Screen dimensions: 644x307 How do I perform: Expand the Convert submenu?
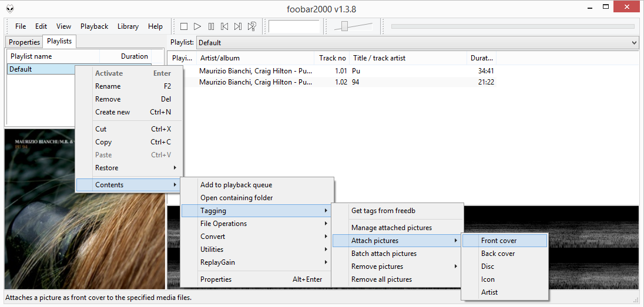click(257, 237)
